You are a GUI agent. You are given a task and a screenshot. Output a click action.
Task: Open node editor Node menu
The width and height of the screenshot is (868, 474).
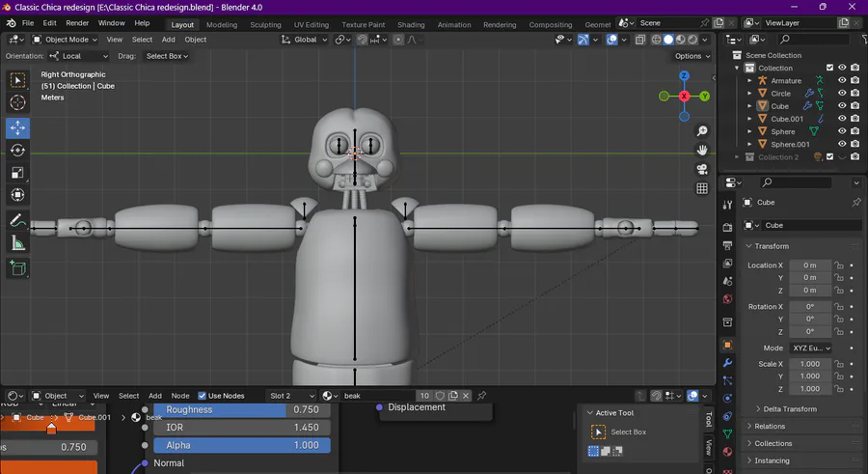tap(180, 396)
